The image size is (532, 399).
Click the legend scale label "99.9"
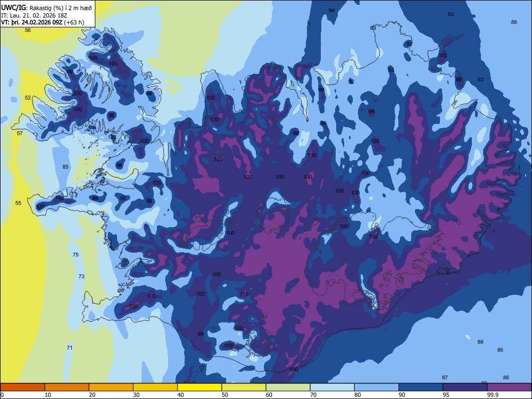click(493, 395)
